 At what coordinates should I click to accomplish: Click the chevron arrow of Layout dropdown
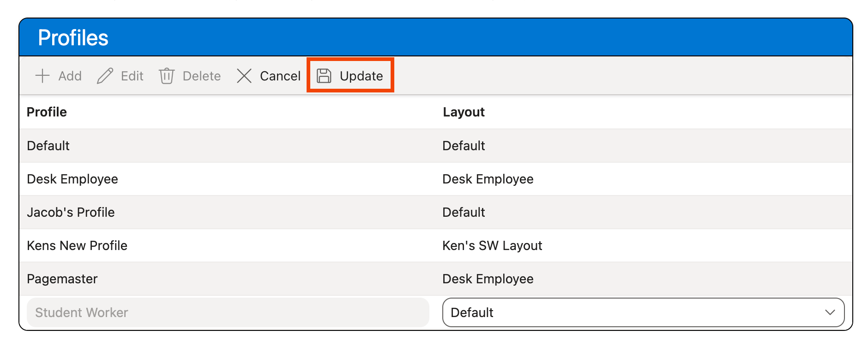830,312
